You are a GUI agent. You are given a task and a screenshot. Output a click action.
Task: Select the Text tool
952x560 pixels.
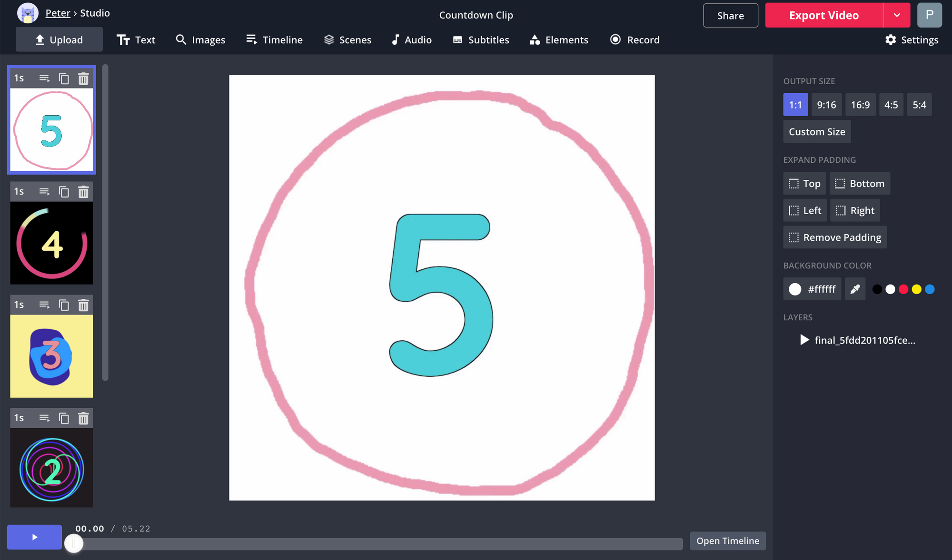click(x=136, y=39)
